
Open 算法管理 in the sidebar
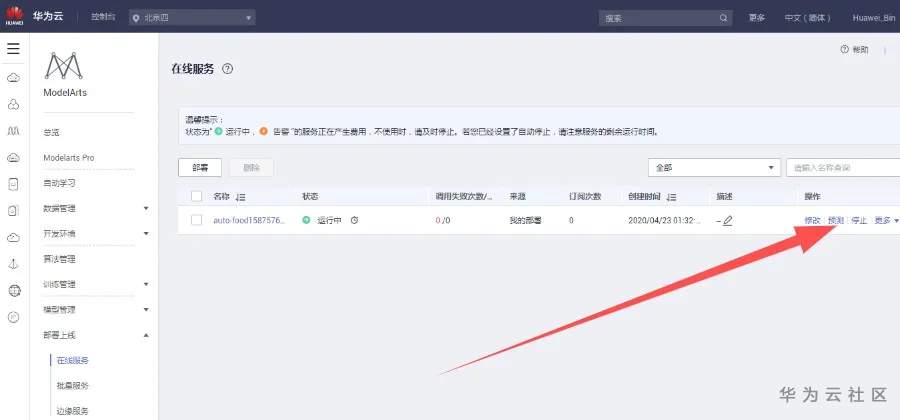pos(59,259)
